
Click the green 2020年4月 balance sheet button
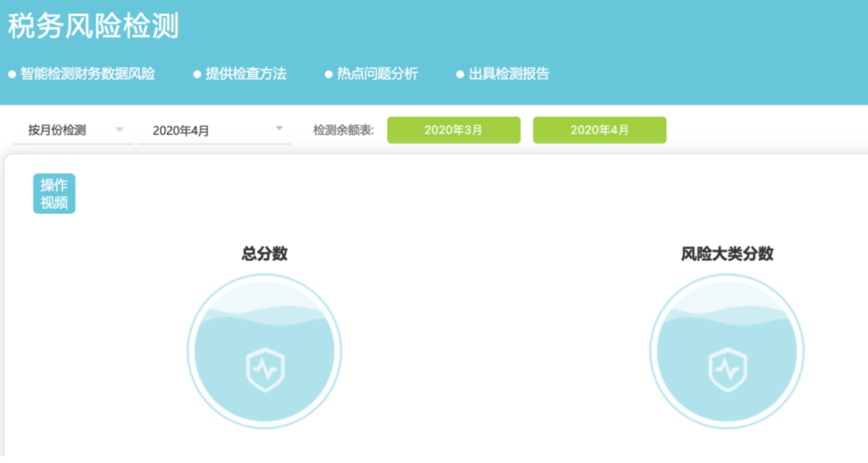click(x=600, y=130)
